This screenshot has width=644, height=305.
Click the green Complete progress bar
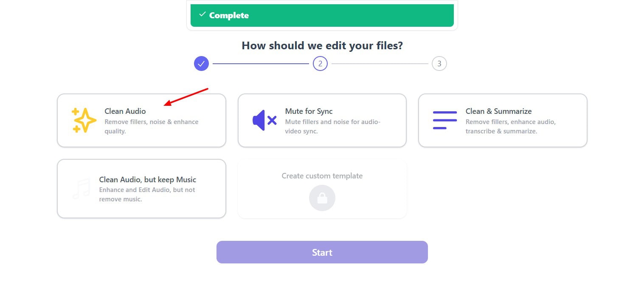click(x=322, y=15)
